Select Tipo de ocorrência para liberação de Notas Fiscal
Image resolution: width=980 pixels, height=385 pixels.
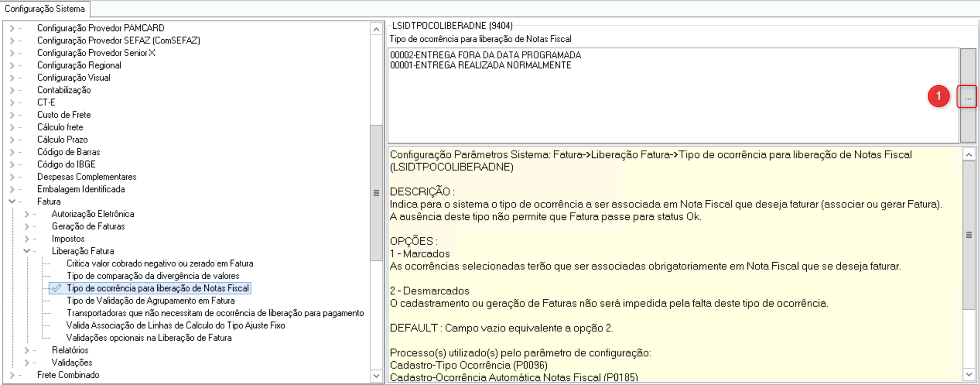(158, 288)
